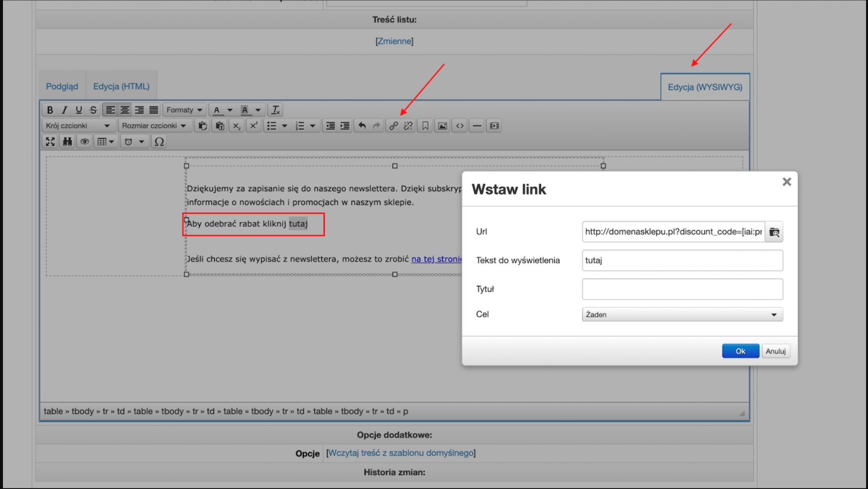
Task: Click insert date/time clock icon
Action: (x=128, y=141)
